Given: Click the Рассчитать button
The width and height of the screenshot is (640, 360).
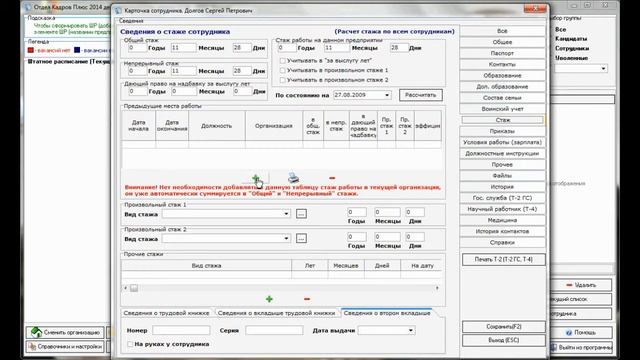Looking at the screenshot, I should coord(420,95).
